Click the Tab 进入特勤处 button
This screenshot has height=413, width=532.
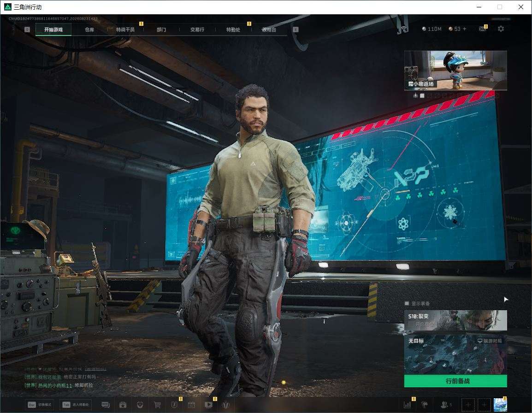coord(76,405)
